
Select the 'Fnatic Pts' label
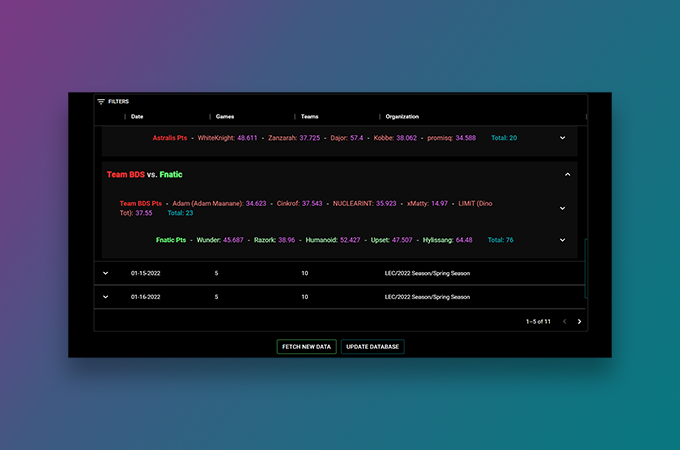coord(171,240)
